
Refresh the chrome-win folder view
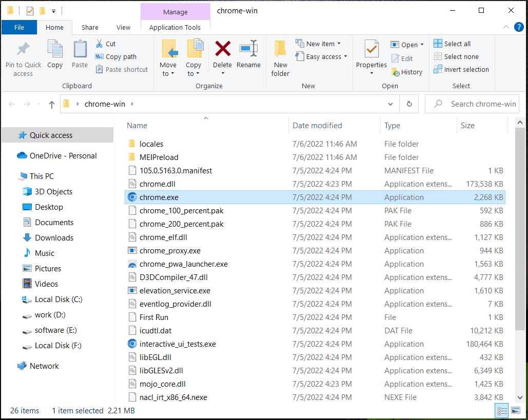[409, 104]
